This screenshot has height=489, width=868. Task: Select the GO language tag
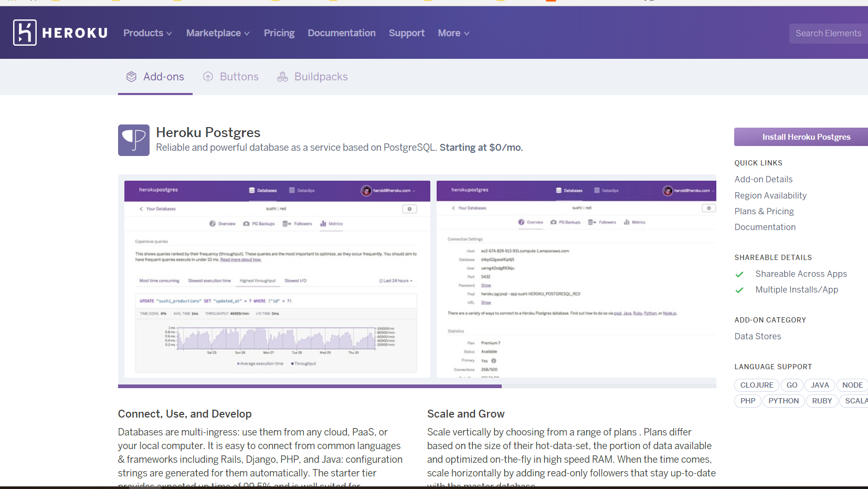pos(792,385)
